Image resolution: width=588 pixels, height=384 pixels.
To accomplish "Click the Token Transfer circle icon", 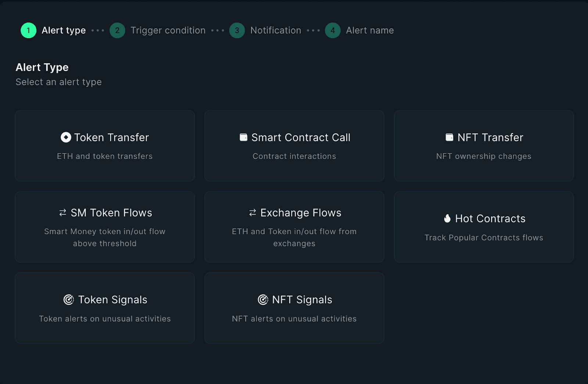I will pyautogui.click(x=66, y=137).
